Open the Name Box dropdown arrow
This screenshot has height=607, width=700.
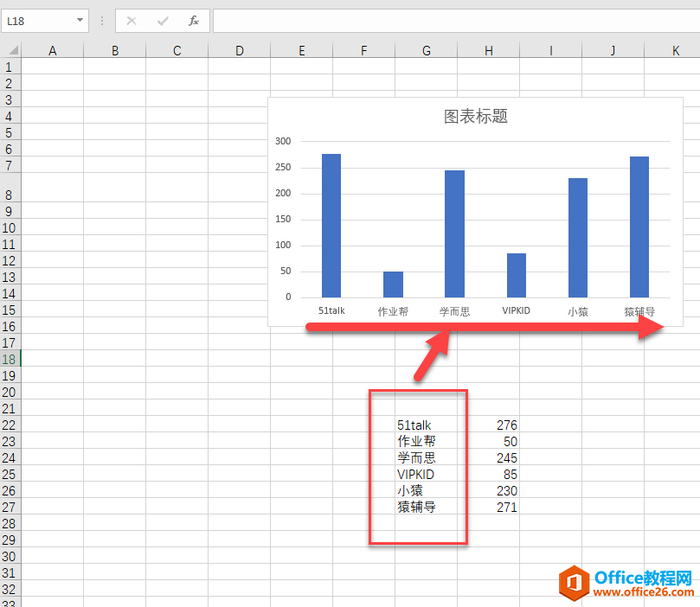tap(80, 21)
